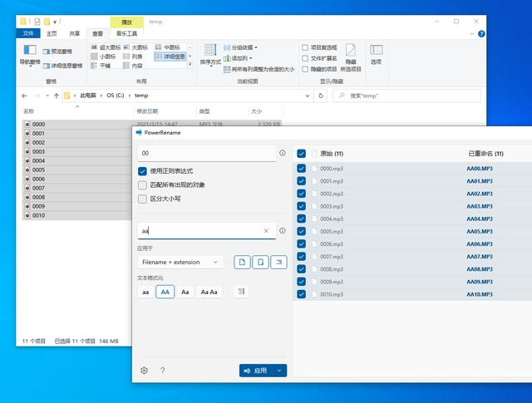
Task: Enable match all occurrences checkbox
Action: pyautogui.click(x=142, y=184)
